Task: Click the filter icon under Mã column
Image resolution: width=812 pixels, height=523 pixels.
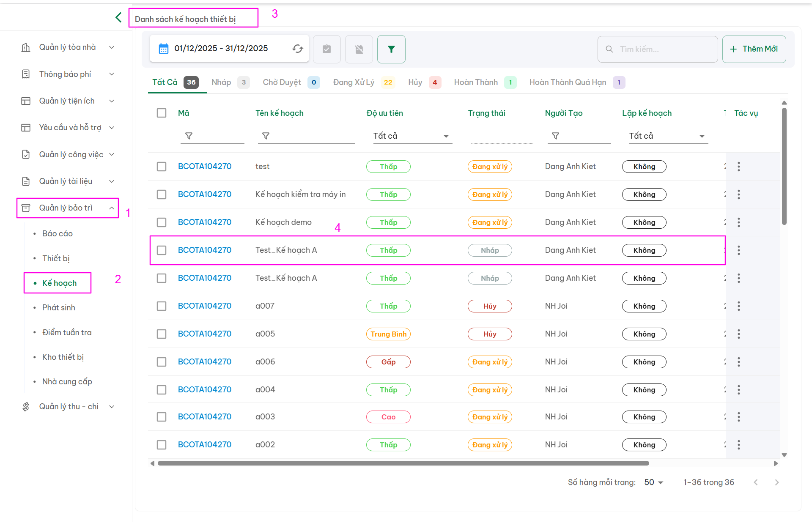Action: (189, 136)
